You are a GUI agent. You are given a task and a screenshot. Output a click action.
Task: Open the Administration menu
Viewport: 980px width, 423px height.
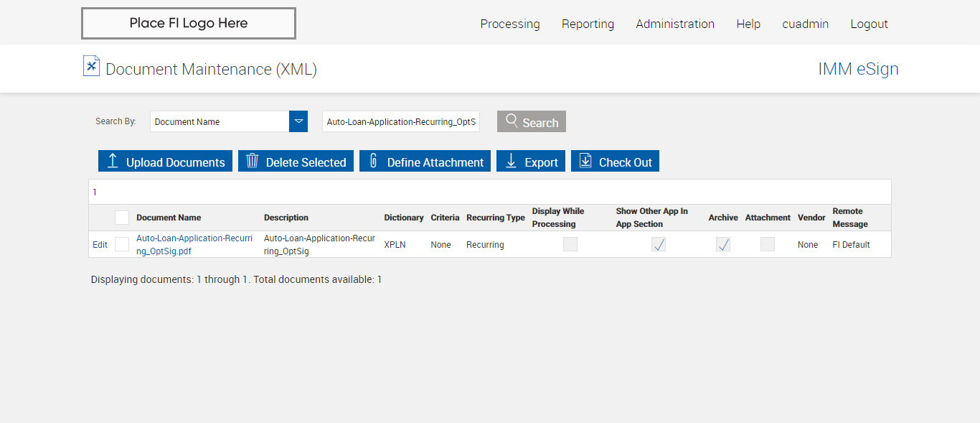click(675, 24)
